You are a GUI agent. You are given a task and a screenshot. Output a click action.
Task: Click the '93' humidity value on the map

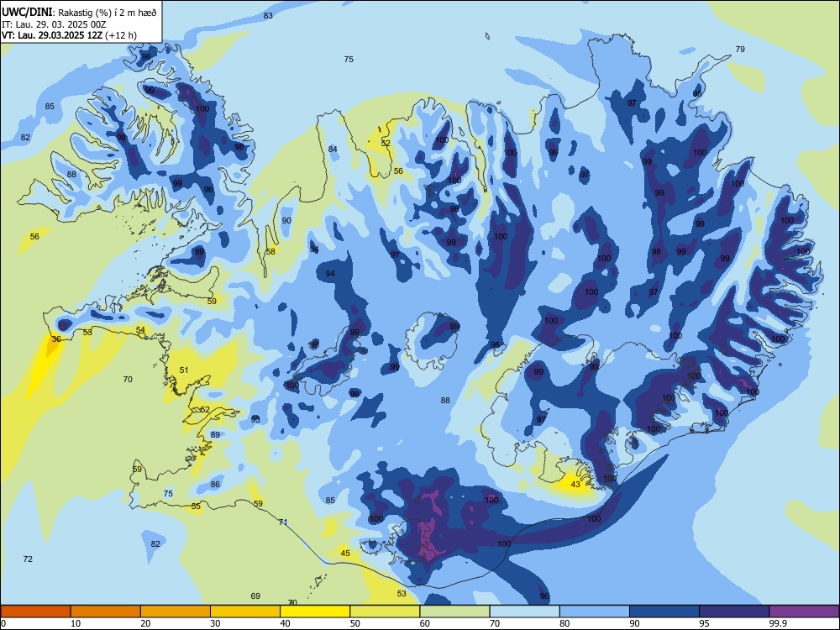pos(255,419)
